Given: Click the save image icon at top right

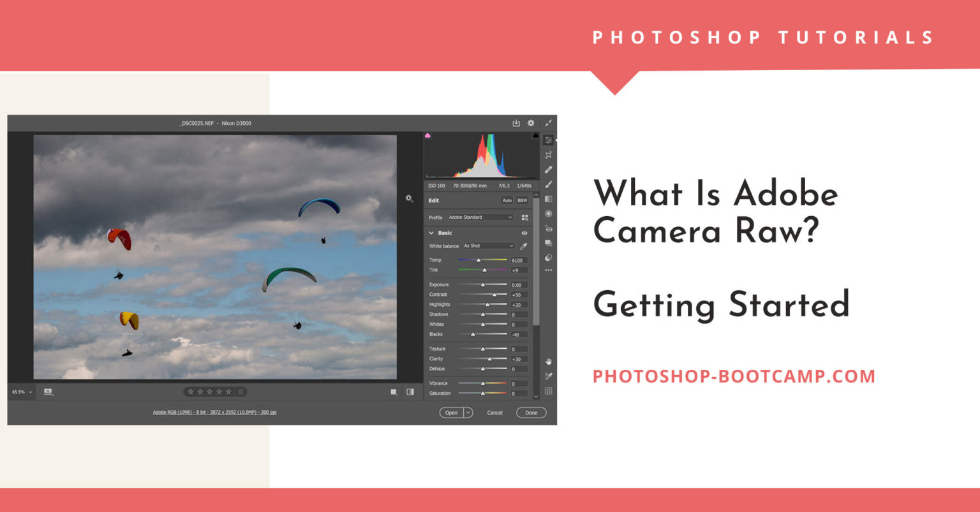Looking at the screenshot, I should point(517,122).
